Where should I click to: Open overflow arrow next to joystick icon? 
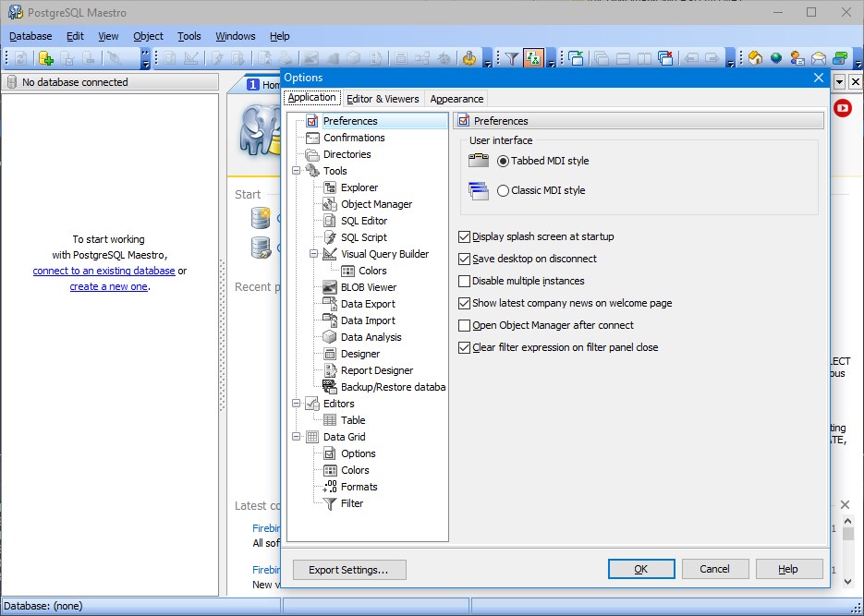pos(487,58)
